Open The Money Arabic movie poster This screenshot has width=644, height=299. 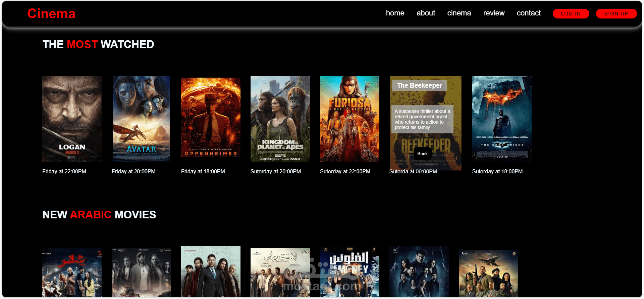[x=350, y=272]
